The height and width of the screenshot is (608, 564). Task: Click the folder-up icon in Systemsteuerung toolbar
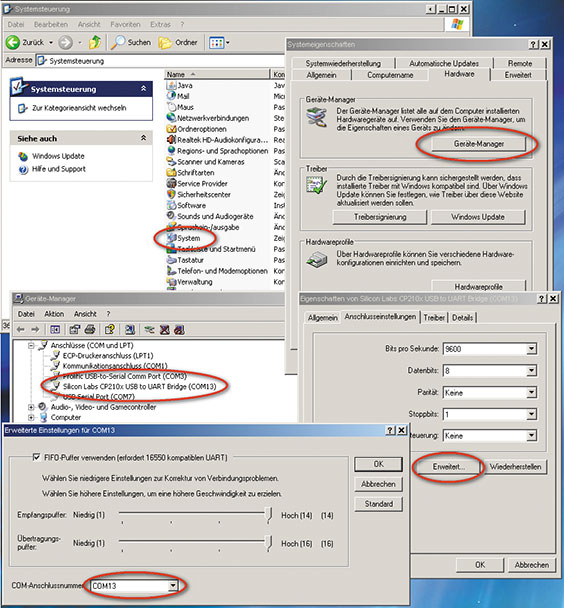point(95,42)
